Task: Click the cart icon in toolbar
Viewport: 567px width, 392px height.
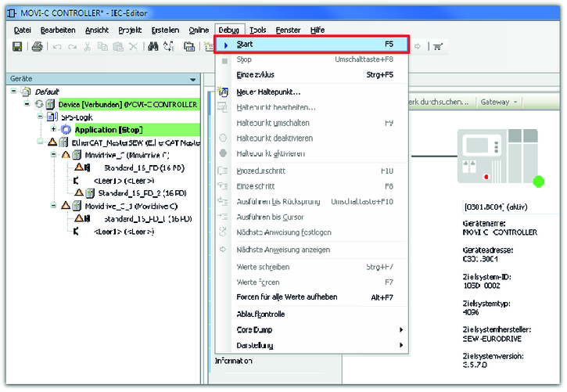Action: point(438,47)
